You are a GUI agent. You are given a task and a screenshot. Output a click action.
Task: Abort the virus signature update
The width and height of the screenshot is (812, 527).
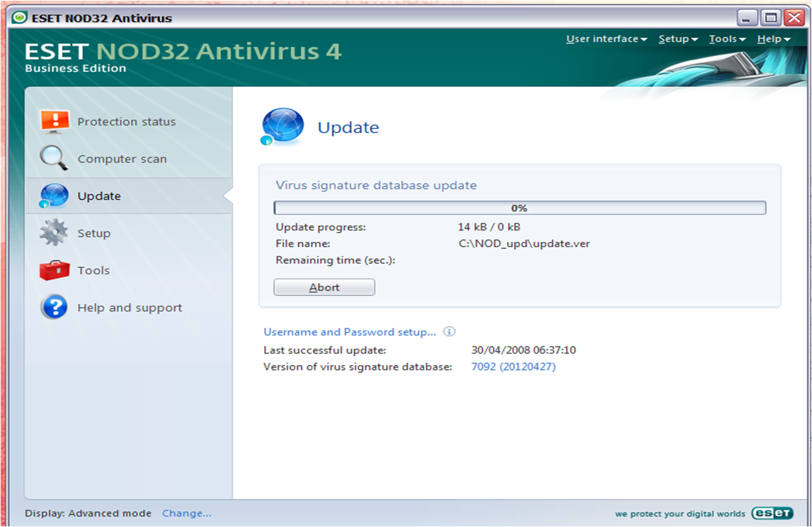point(324,287)
